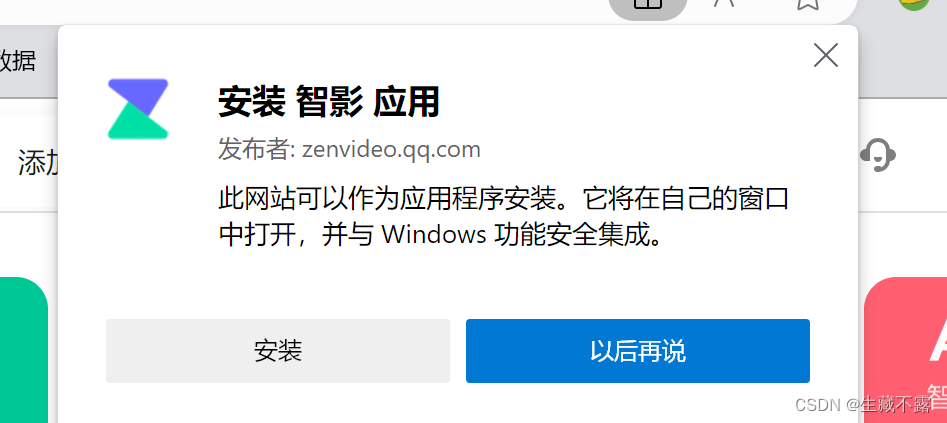Click the 数据 tab behind the popup

[18, 61]
